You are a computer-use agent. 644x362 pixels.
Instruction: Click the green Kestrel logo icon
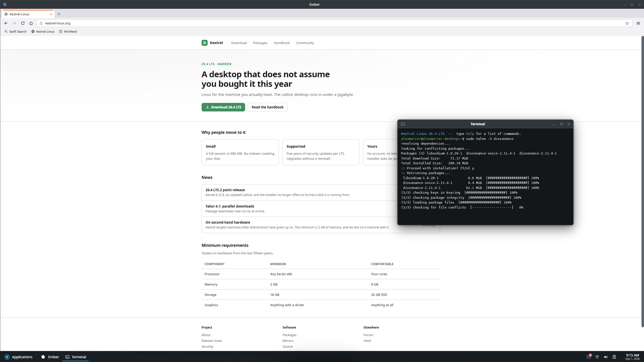point(205,43)
